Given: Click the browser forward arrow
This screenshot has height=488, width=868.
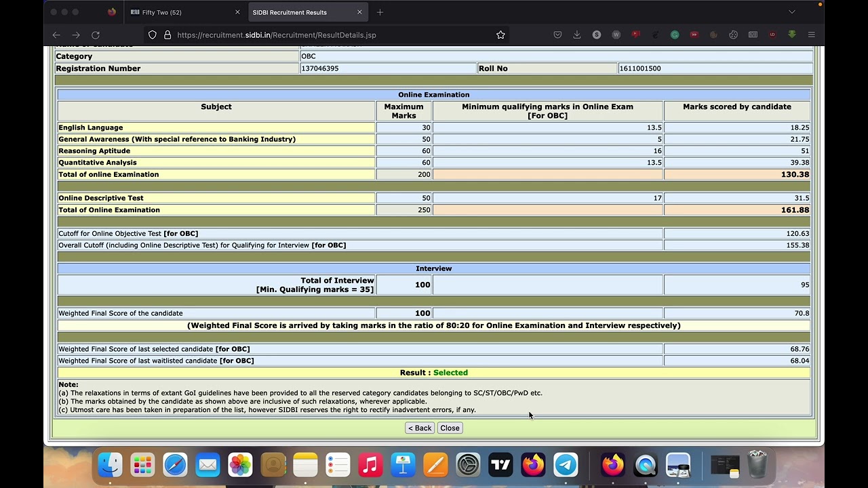Looking at the screenshot, I should pyautogui.click(x=76, y=35).
